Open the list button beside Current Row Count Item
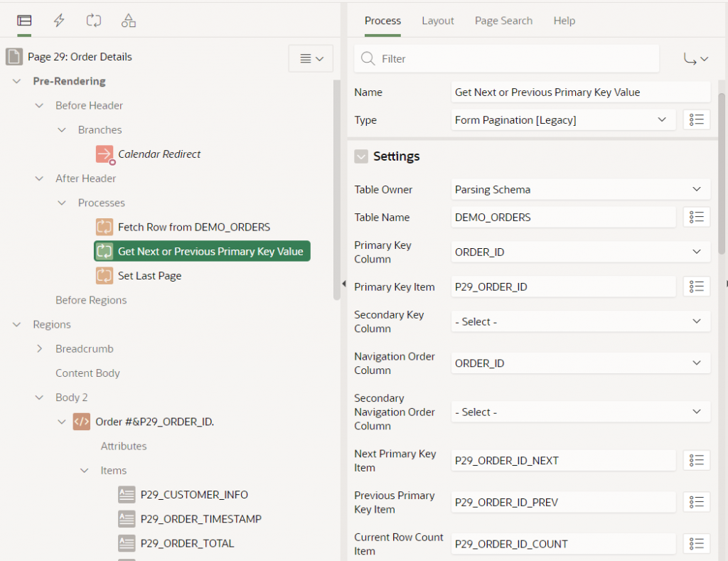 click(697, 544)
